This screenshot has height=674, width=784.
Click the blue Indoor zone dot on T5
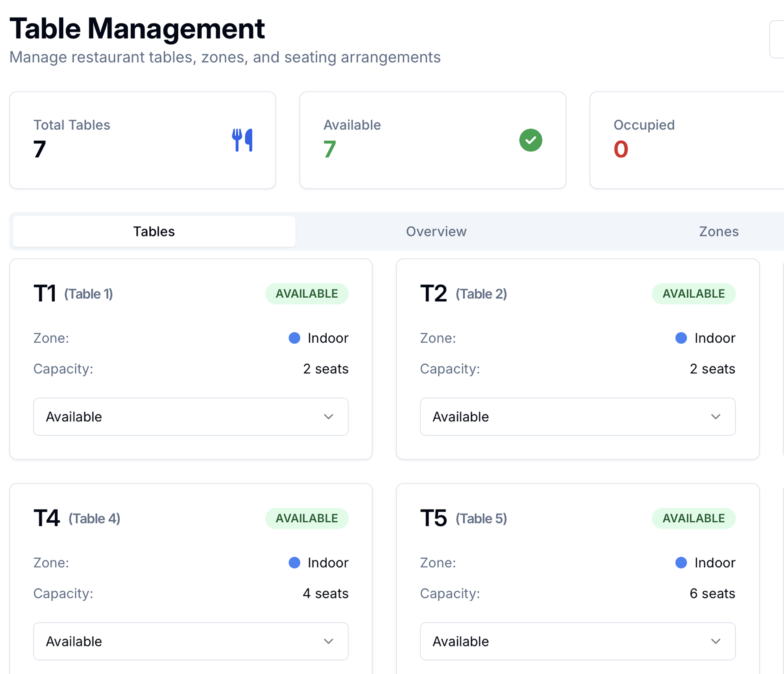coord(681,562)
